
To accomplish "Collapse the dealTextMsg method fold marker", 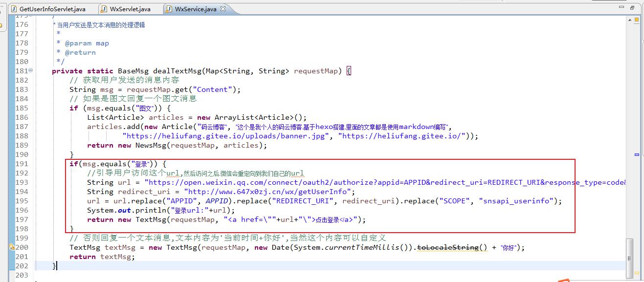I will click(31, 71).
